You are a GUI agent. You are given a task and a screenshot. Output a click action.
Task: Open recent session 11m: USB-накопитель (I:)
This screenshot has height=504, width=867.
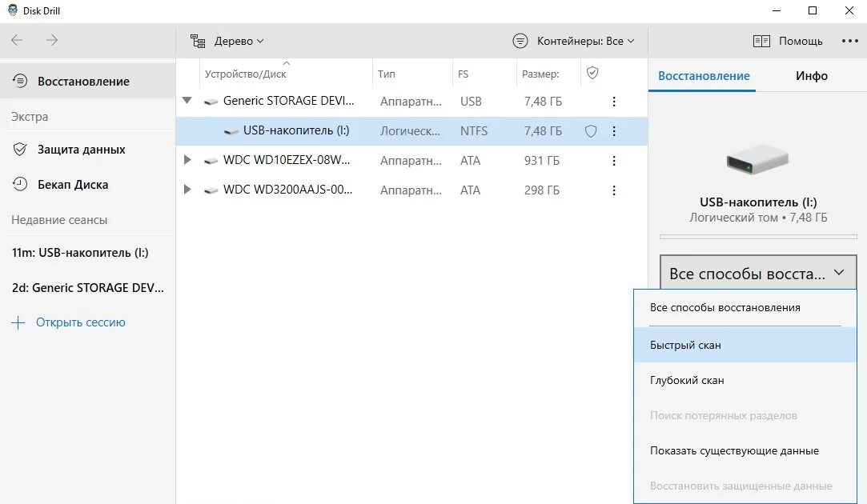[80, 253]
